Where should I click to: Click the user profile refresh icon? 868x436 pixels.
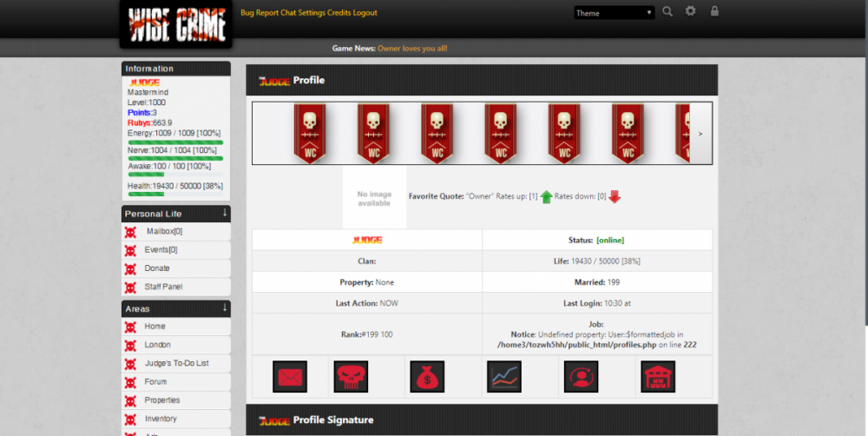click(x=581, y=377)
